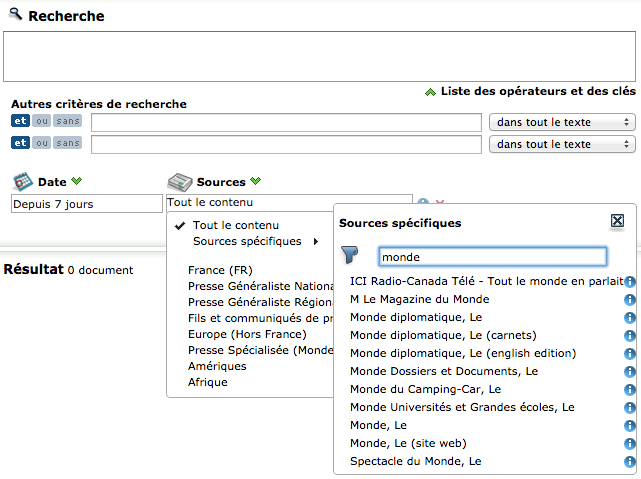This screenshot has width=641, height=479.
Task: Choose source 'Monde diplomatique, Le (english edition)'
Action: click(x=463, y=353)
